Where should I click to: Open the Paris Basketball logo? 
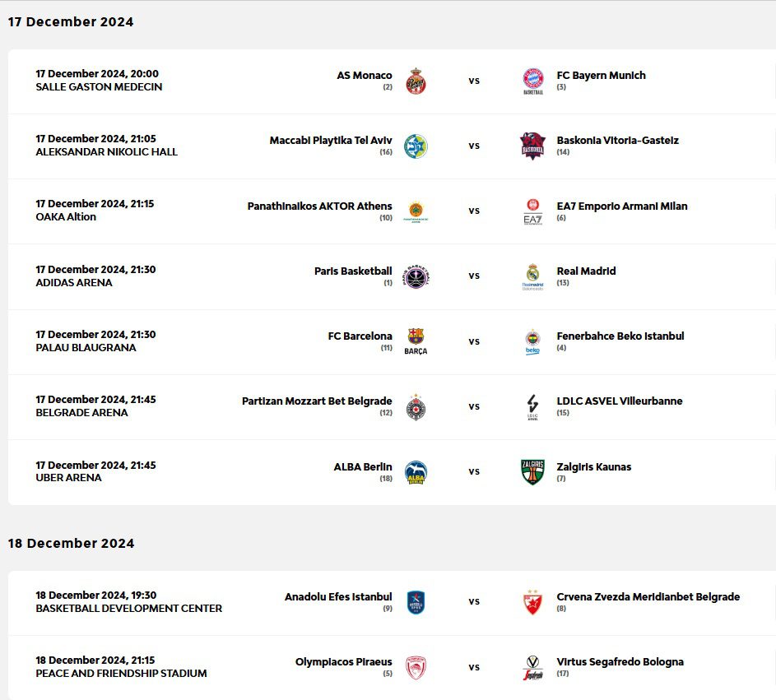(x=416, y=276)
